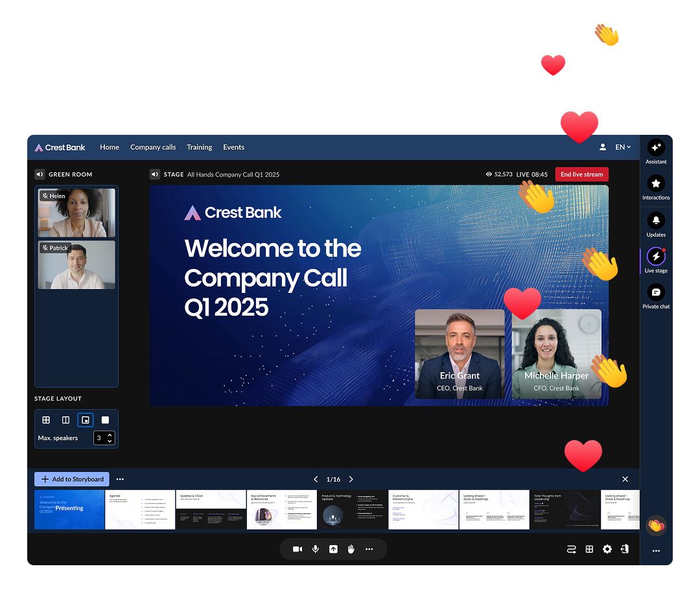Open the EN language dropdown
700x597 pixels.
622,147
